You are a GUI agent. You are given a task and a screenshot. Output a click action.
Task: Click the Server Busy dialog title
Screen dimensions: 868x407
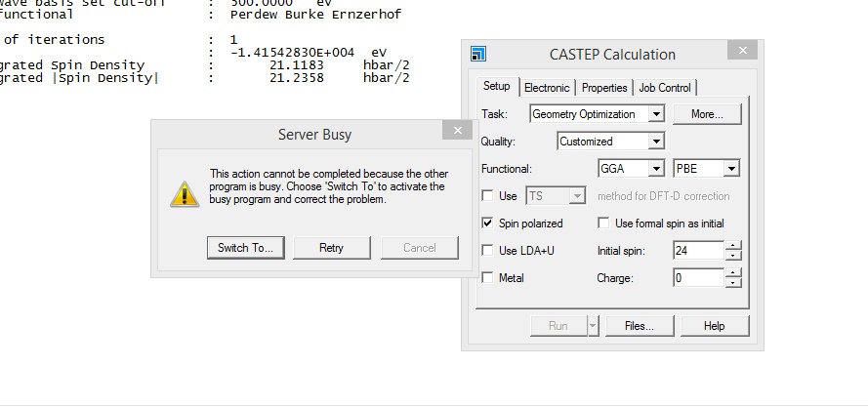[314, 134]
